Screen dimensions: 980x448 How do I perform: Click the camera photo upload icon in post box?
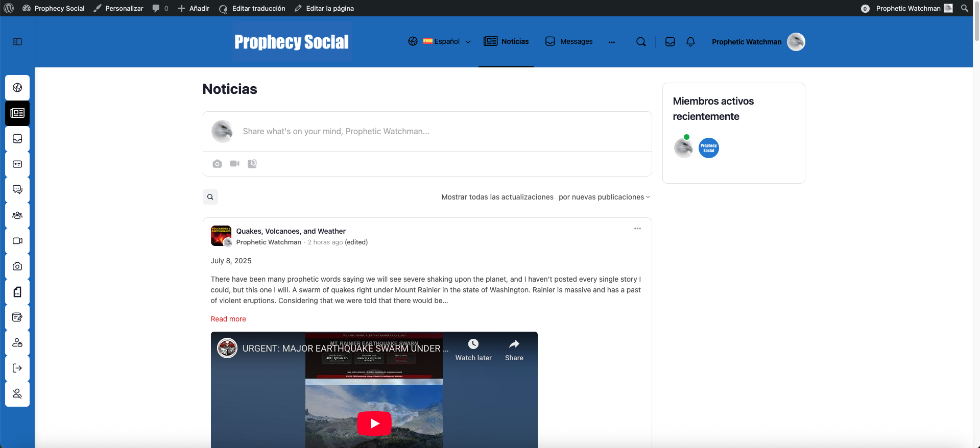coord(217,164)
